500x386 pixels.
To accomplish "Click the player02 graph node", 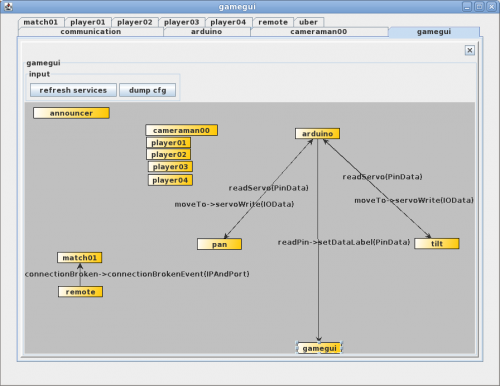I will tap(169, 154).
